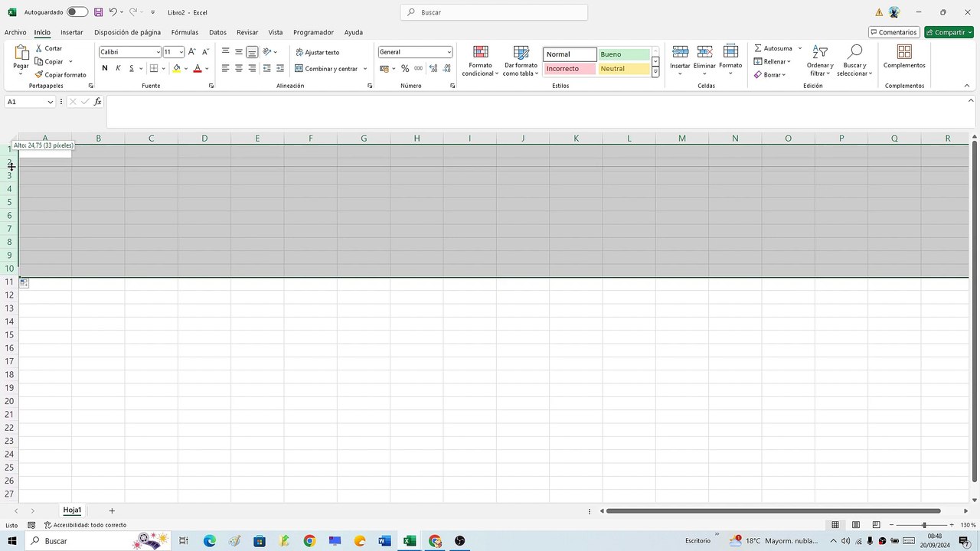The height and width of the screenshot is (551, 980).
Task: Click the Buscar y seleccionar magnifier icon
Action: click(854, 51)
